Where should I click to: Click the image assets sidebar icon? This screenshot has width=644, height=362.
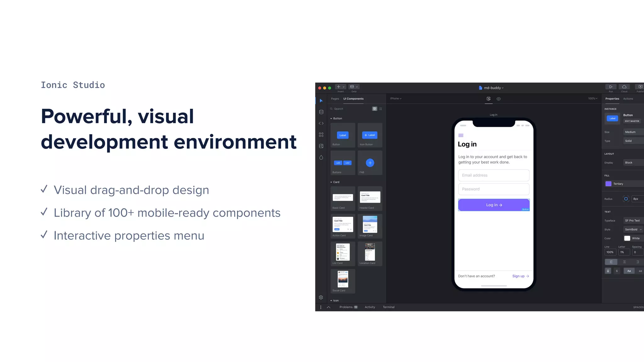point(321,146)
